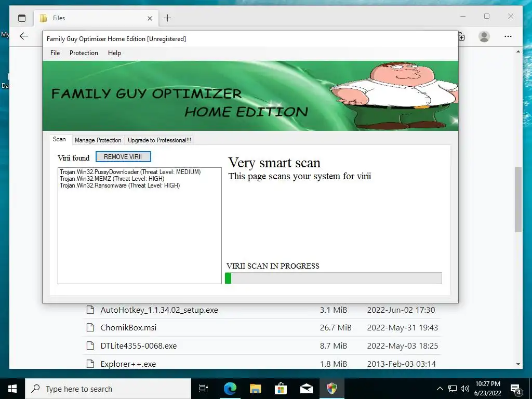Click file icon beside ChomikBox.msi
Viewport: 532px width, 399px height.
coord(90,327)
